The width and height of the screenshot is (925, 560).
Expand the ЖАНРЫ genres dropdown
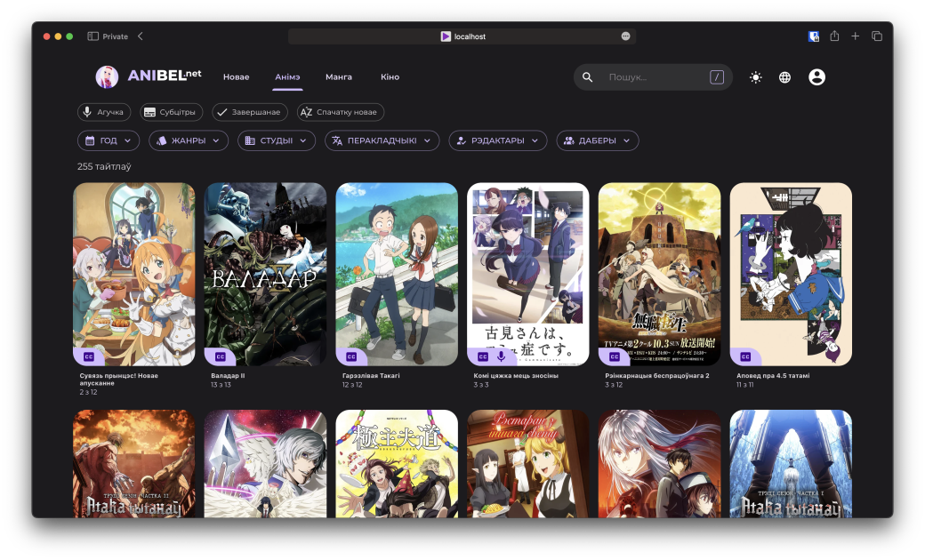pyautogui.click(x=189, y=140)
